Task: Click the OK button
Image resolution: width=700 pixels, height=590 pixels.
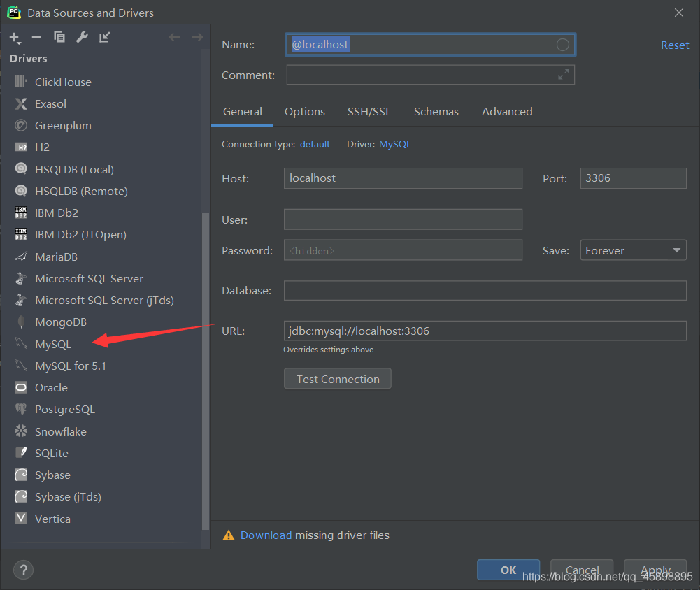Action: (508, 570)
